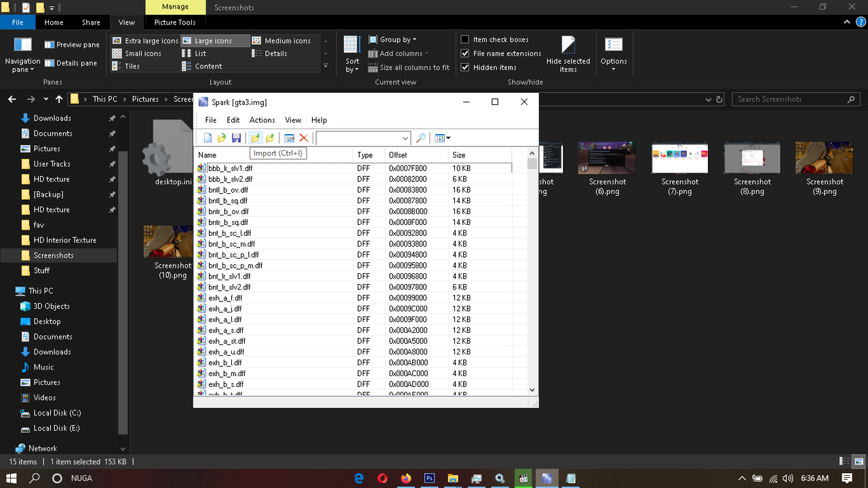Open the view-style dropdown icon in Spark toolbar
This screenshot has height=488, width=868.
(442, 138)
